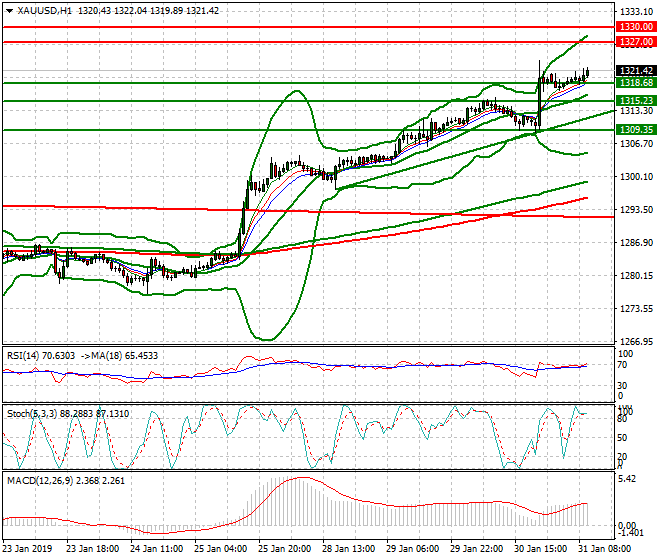Click the current price label 1321.42

pyautogui.click(x=636, y=71)
